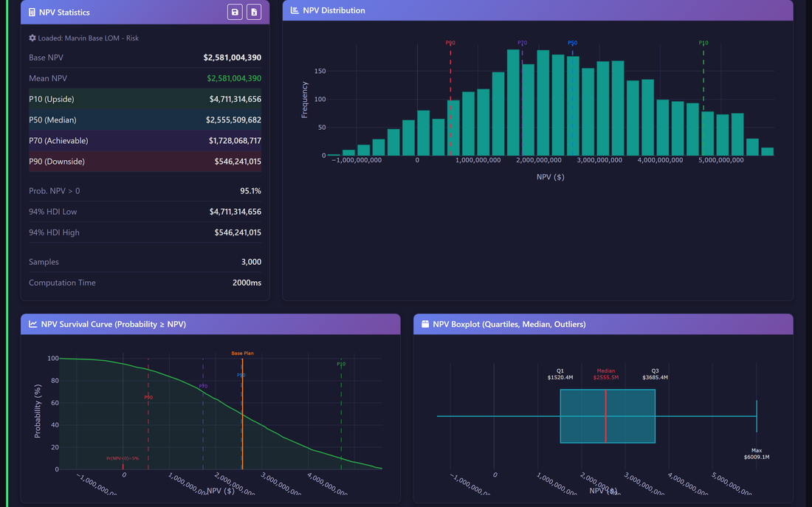Screen dimensions: 812x507
Task: Click the gear icon next to Loaded scenario
Action: [32, 38]
